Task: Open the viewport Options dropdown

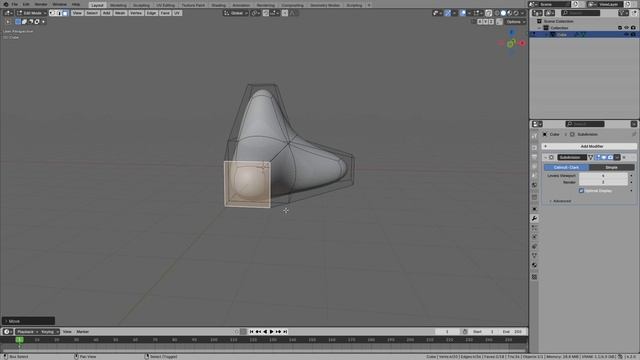Action: pyautogui.click(x=515, y=22)
